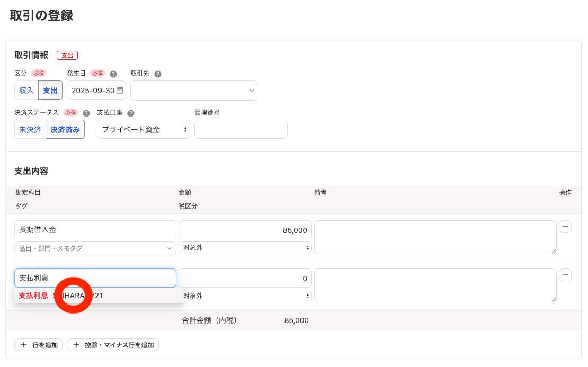The image size is (588, 367).
Task: Set payment status to 未決済
Action: pyautogui.click(x=30, y=129)
